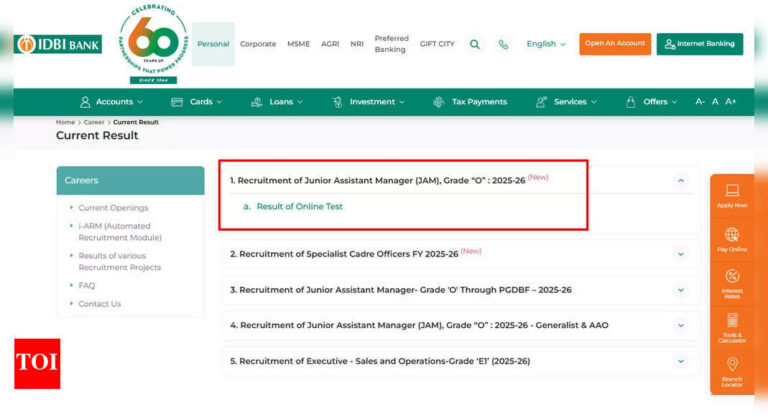Open Apply Now laptop icon in side panel
Image resolution: width=768 pixels, height=417 pixels.
point(732,190)
